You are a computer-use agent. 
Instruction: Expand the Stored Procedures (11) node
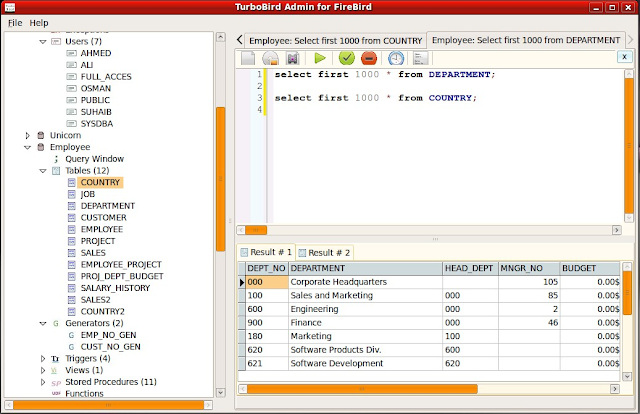[x=43, y=382]
